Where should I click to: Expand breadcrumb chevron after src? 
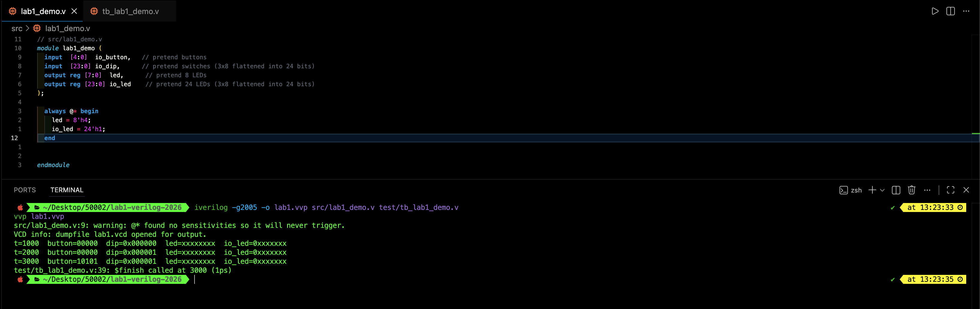[27, 28]
